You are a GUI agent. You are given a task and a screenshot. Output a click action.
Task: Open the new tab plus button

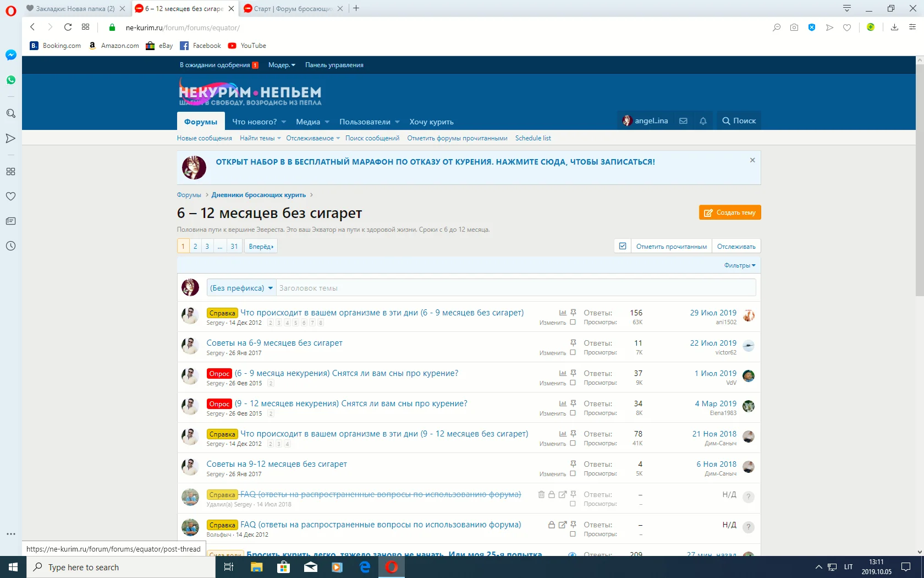pyautogui.click(x=356, y=8)
